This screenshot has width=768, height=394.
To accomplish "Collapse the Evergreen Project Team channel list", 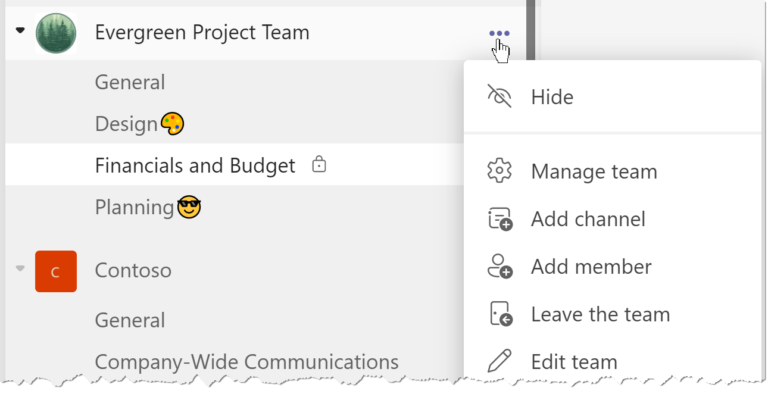I will pyautogui.click(x=20, y=30).
